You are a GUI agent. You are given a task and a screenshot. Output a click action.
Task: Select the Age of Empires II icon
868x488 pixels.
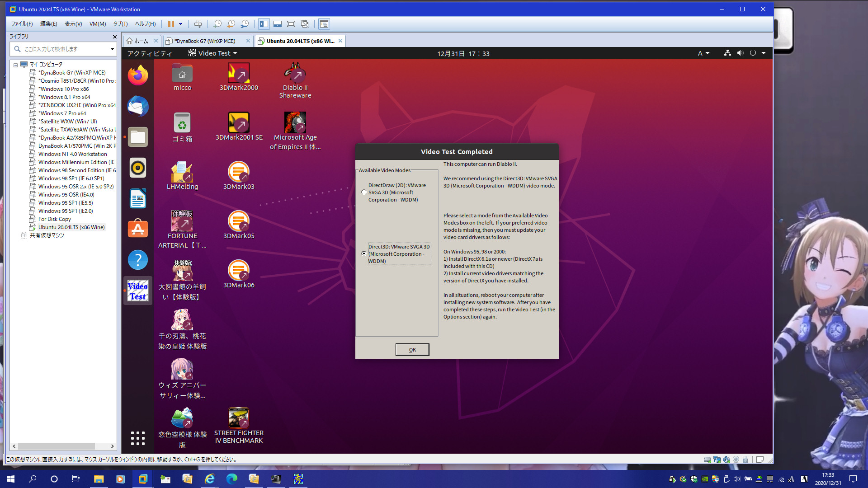(295, 131)
